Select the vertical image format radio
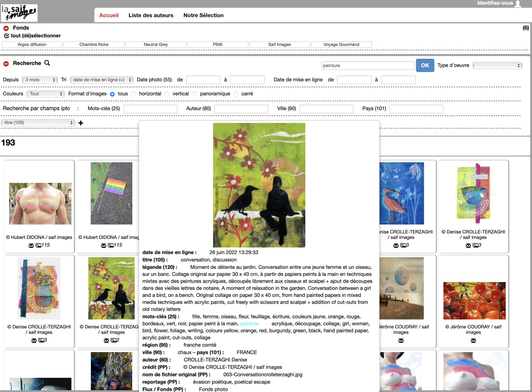This screenshot has height=392, width=532. (x=167, y=94)
